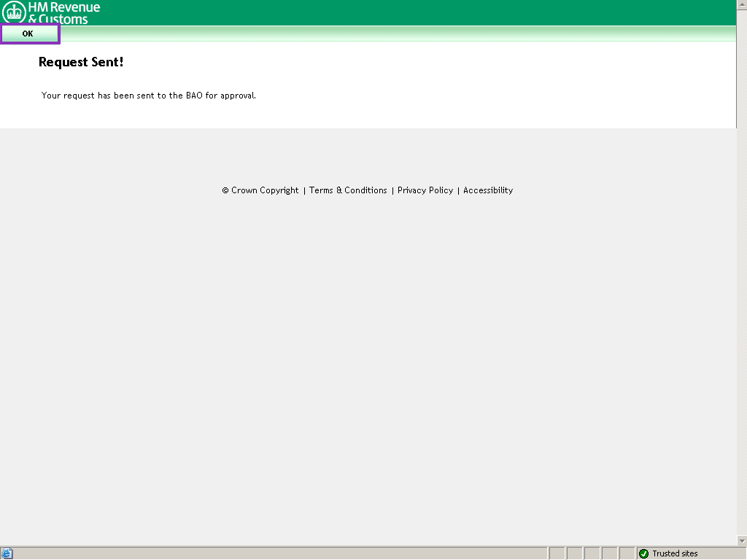Click the Request Sent! heading

81,62
